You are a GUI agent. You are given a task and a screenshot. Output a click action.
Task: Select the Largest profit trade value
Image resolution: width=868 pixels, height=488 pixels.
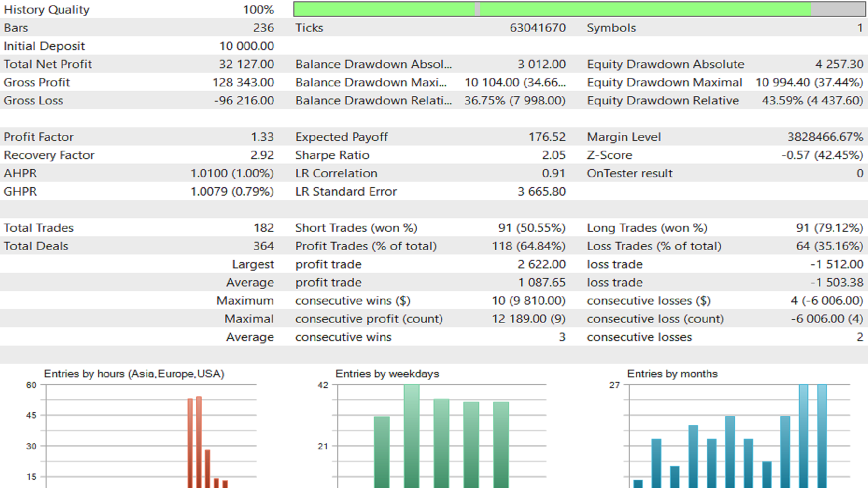(x=542, y=264)
